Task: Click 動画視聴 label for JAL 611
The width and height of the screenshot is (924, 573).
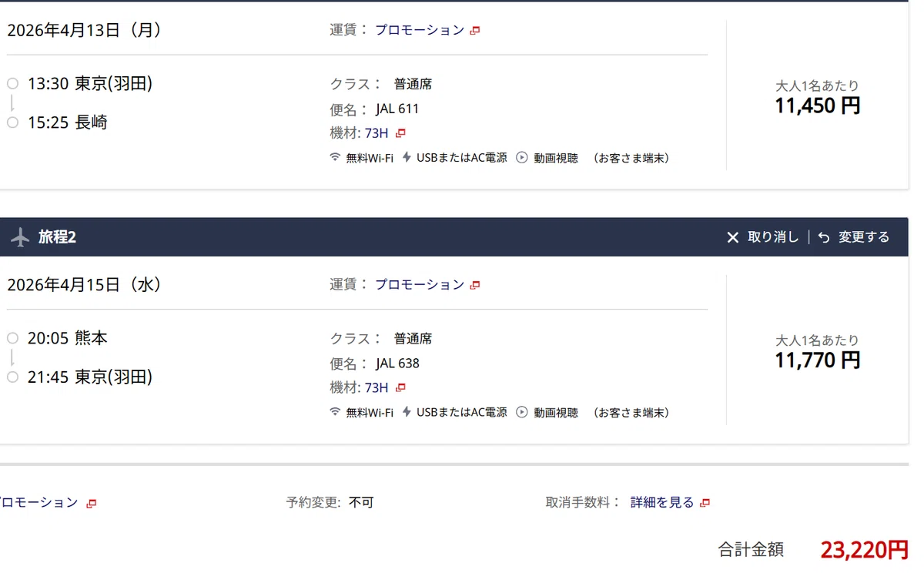Action: [x=555, y=158]
